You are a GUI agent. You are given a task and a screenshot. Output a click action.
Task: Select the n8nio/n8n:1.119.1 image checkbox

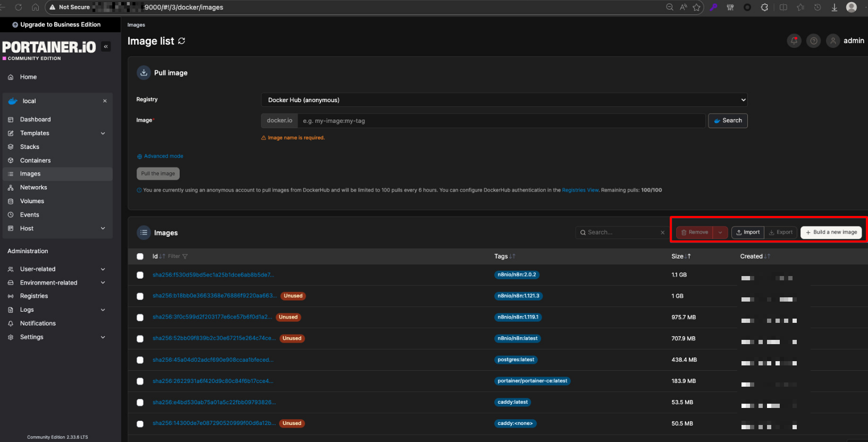click(x=140, y=318)
